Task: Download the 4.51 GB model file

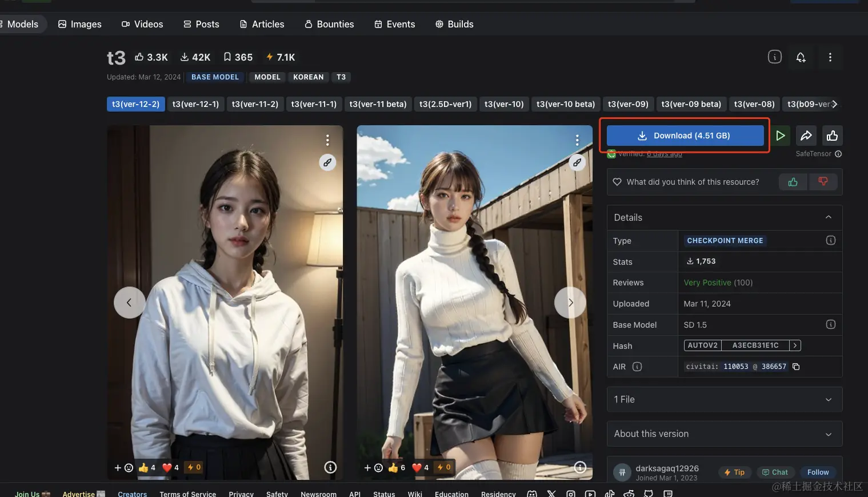Action: pos(685,136)
